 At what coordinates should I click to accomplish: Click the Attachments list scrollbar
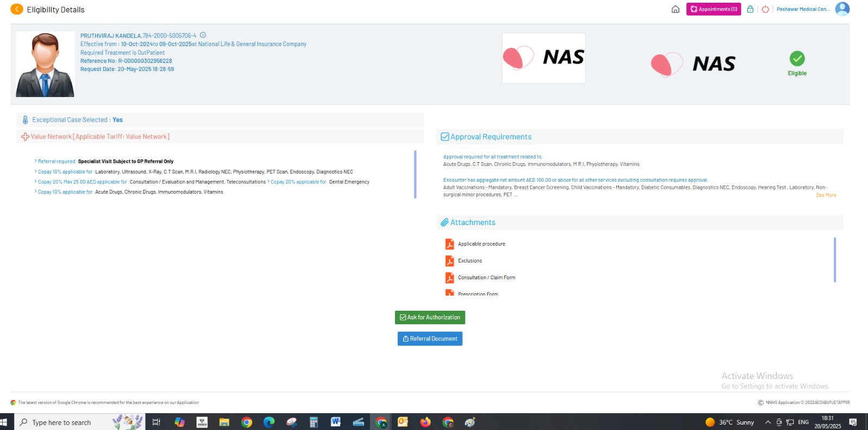[835, 260]
